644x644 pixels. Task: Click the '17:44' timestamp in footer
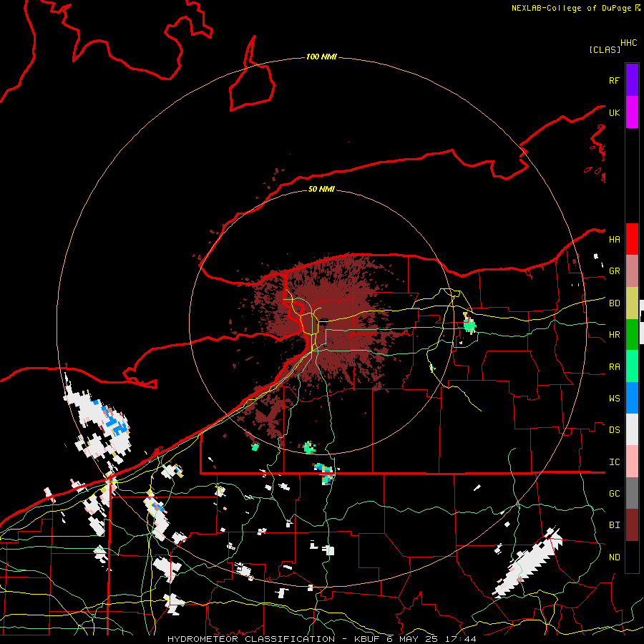[462, 639]
